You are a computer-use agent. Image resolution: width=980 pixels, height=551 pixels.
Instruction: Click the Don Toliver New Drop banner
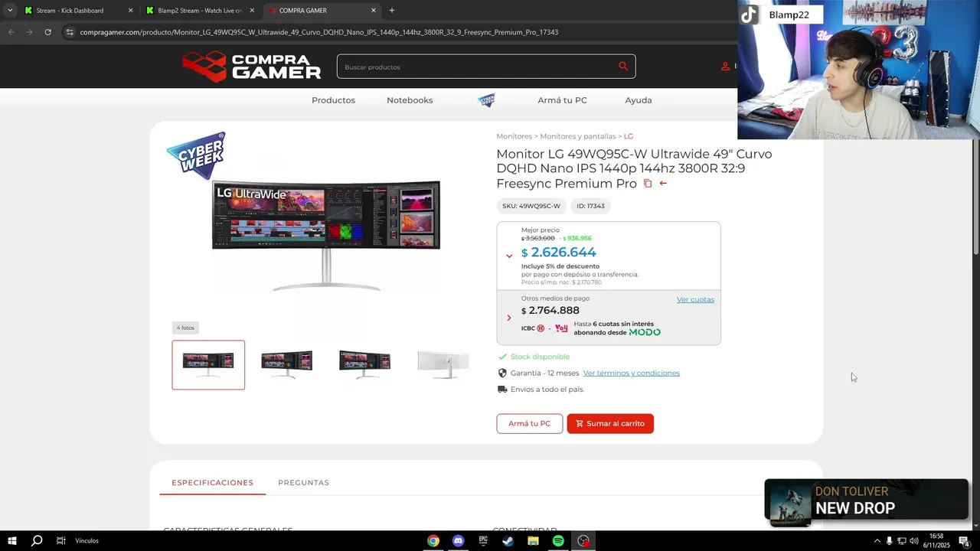[867, 501]
